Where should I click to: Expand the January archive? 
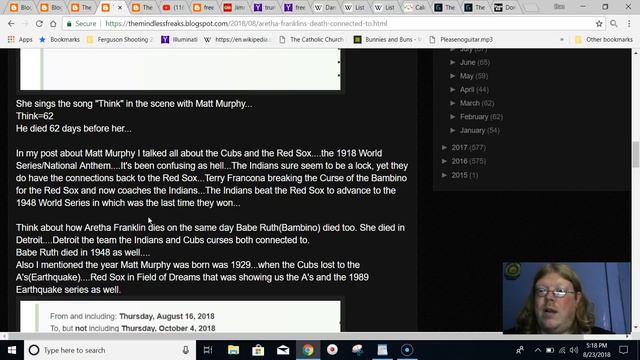453,131
